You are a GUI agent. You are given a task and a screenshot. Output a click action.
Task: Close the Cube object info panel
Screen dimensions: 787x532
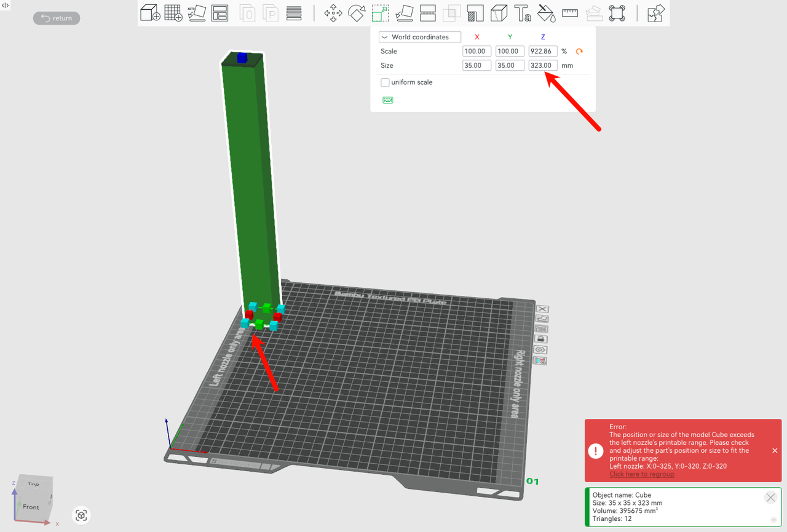tap(770, 498)
